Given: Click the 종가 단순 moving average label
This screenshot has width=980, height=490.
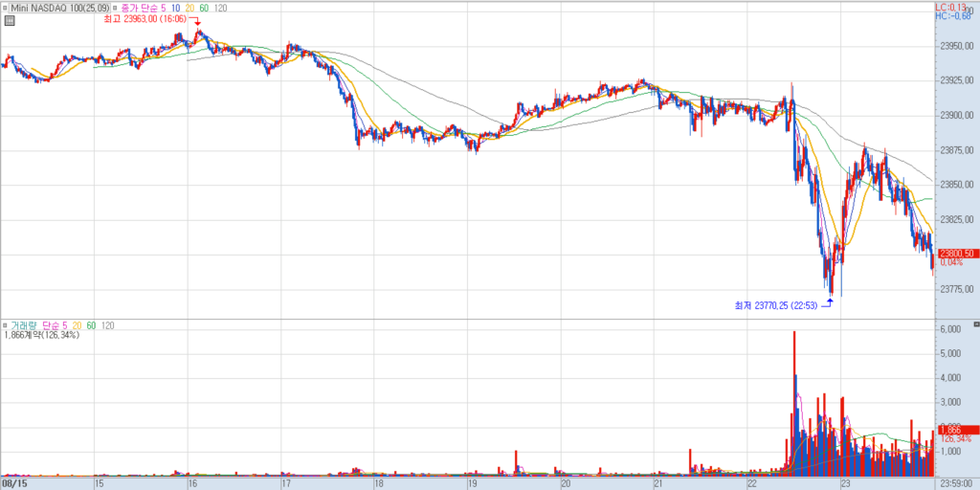Looking at the screenshot, I should pyautogui.click(x=140, y=8).
